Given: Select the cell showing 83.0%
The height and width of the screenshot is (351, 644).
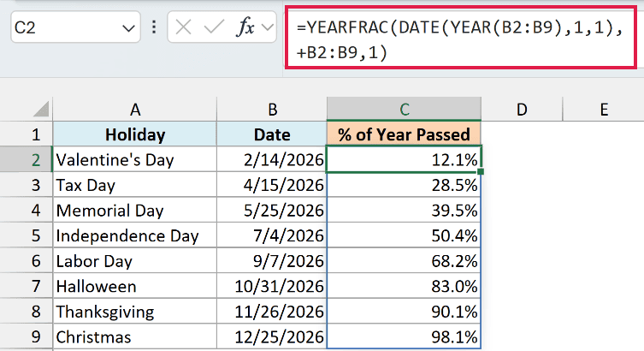Looking at the screenshot, I should 405,286.
